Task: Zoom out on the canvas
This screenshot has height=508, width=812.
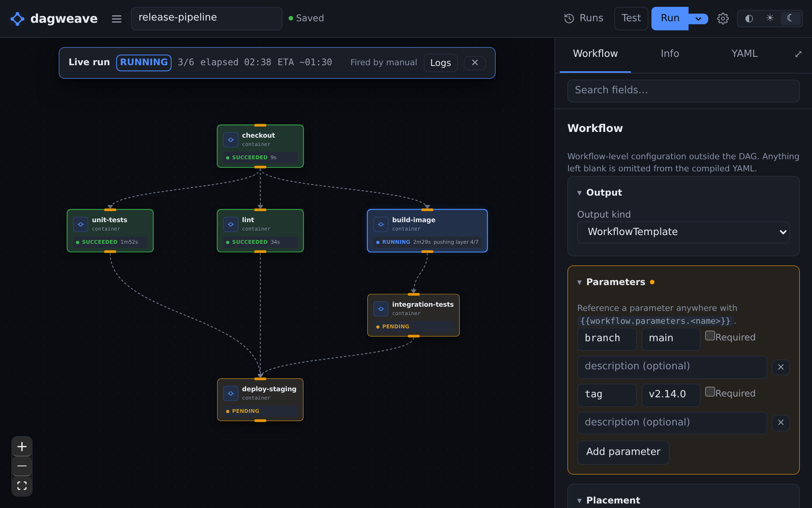Action: tap(22, 466)
